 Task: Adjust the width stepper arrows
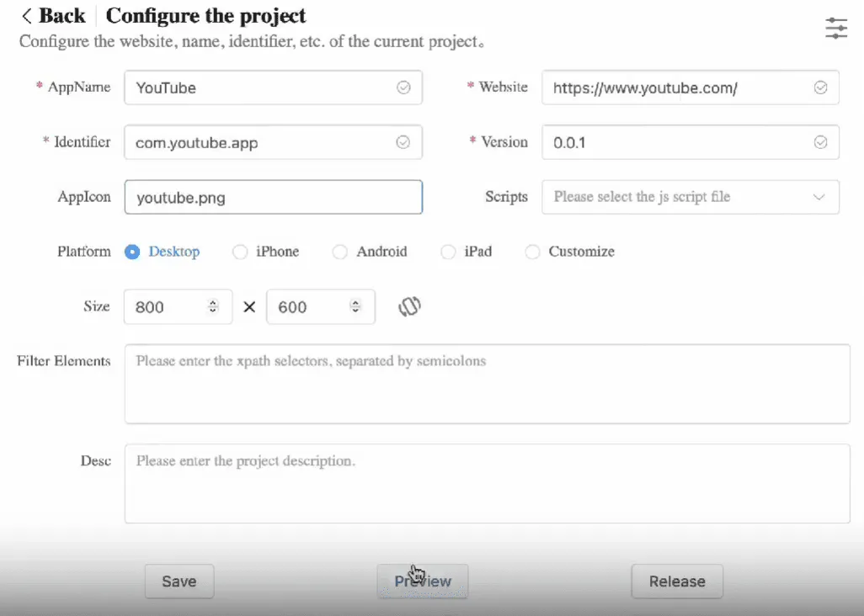tap(214, 306)
